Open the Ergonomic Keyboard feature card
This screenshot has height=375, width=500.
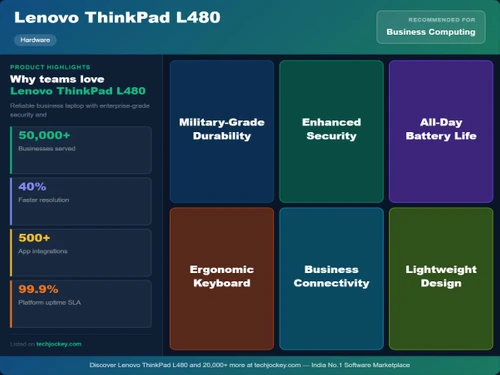[x=222, y=279]
